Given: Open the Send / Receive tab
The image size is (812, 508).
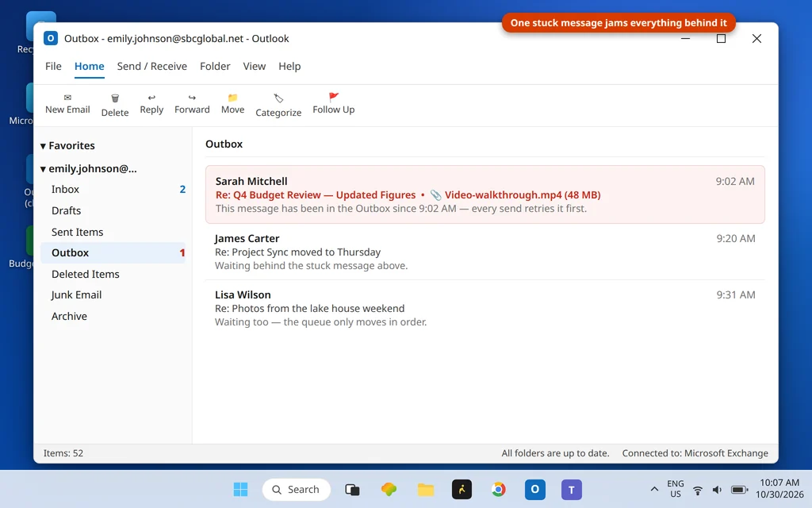Looking at the screenshot, I should [x=151, y=67].
